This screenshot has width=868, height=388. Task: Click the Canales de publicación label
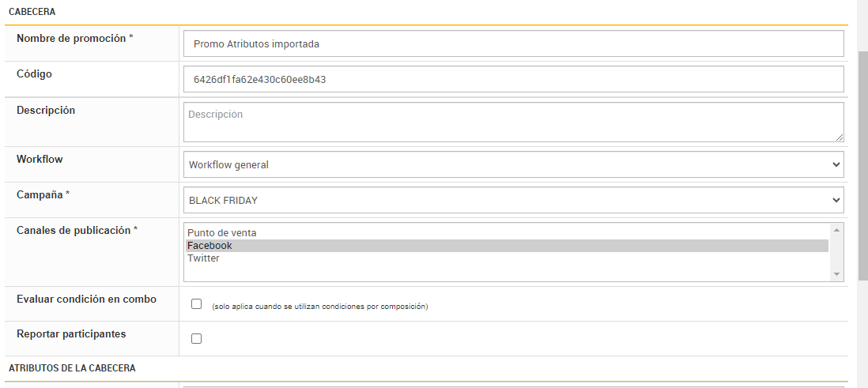pyautogui.click(x=77, y=231)
